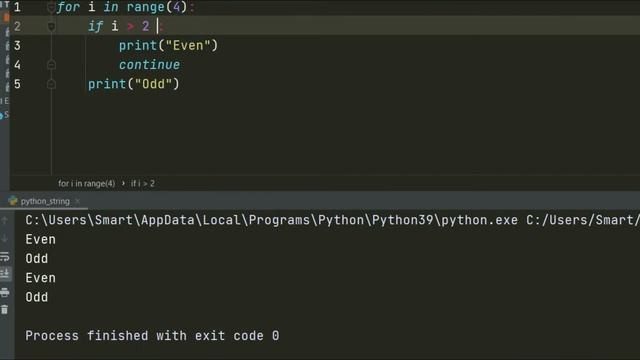Click the "Odd" string in code line 5
The image size is (640, 360).
(153, 84)
